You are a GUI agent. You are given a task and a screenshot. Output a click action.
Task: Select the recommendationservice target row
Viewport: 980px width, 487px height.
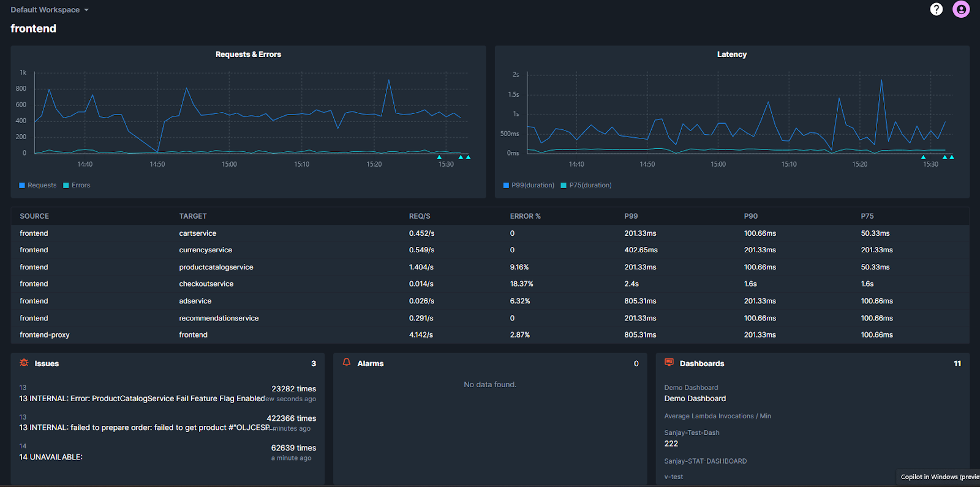(490, 318)
